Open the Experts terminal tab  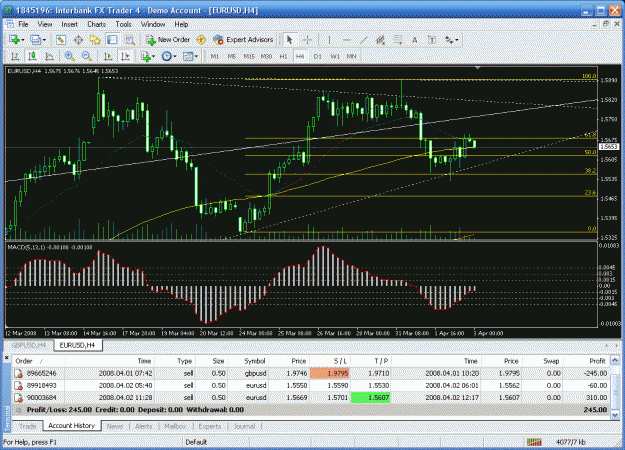point(210,426)
